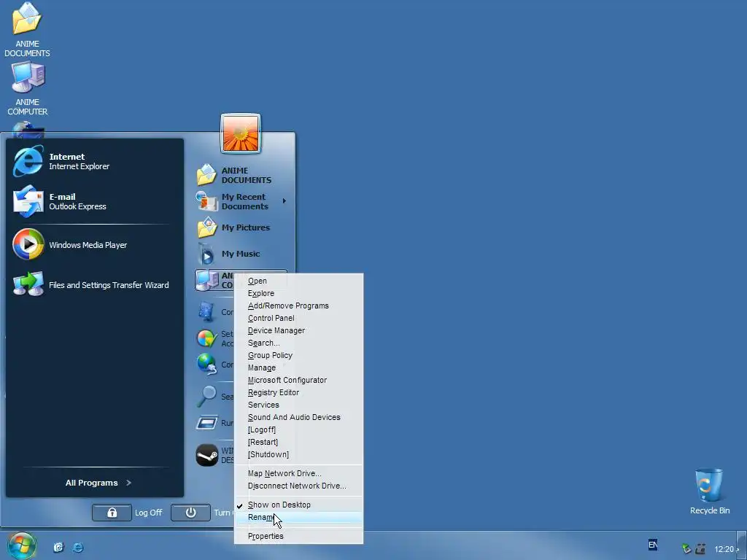Choose Open in context menu

[x=298, y=281]
